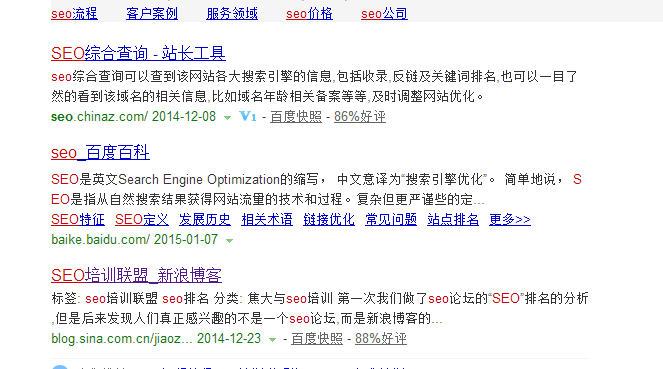Open SEO综合查询 - 站长工具 result title
Image resolution: width=663 pixels, height=369 pixels.
coord(138,54)
